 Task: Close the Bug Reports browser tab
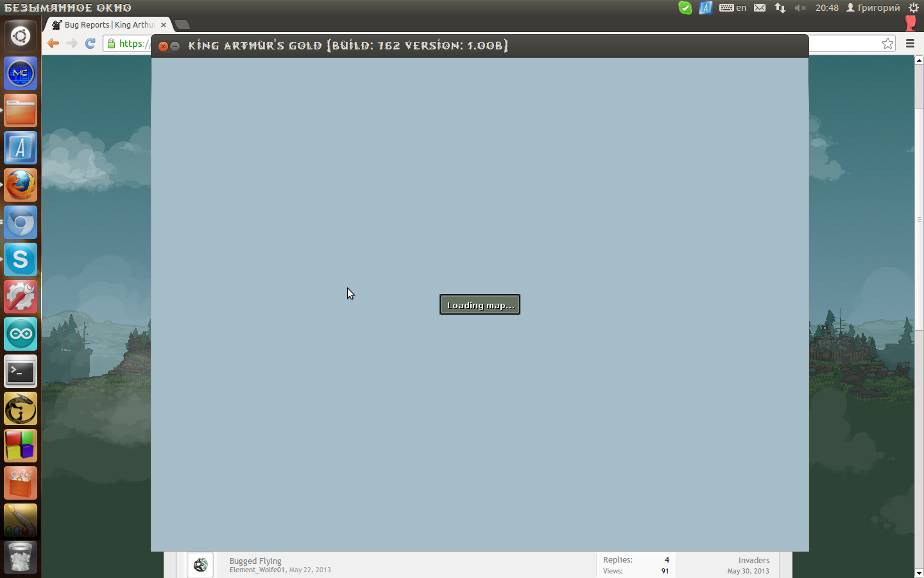[x=164, y=25]
